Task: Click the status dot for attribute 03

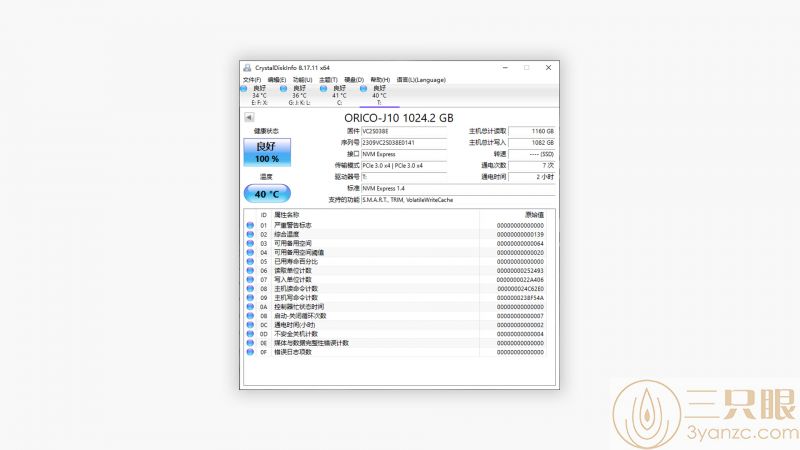Action: tap(250, 243)
